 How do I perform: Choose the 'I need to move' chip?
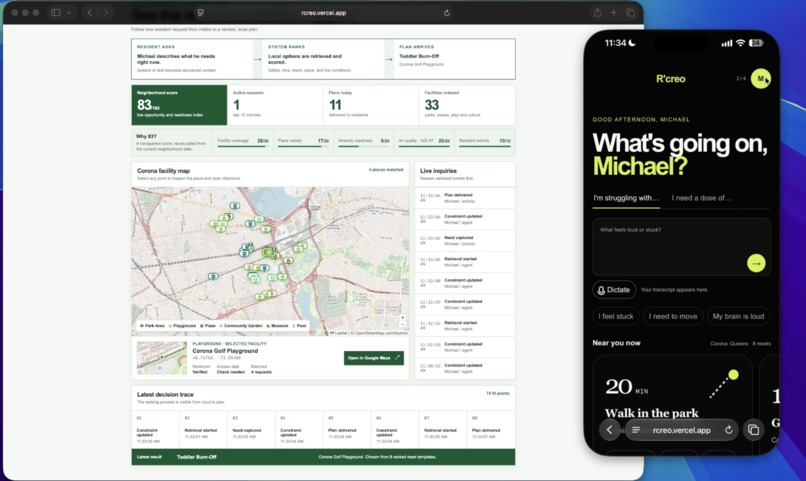[673, 316]
